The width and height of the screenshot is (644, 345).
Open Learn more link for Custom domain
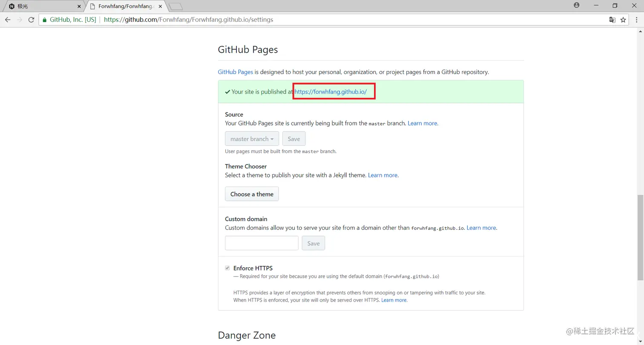coord(481,228)
